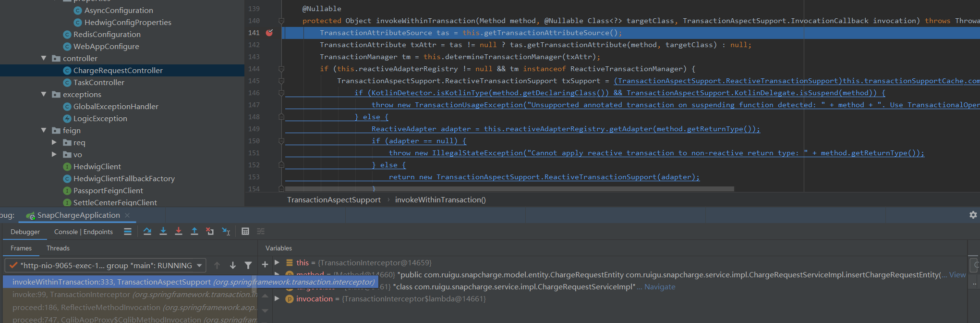Click the invocation parameter 'p' icon
The height and width of the screenshot is (323, 980).
(290, 299)
